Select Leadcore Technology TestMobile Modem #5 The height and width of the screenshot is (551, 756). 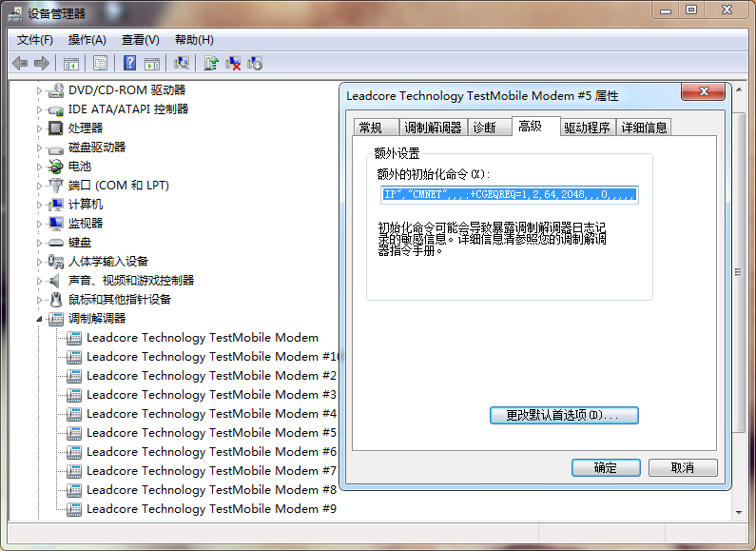click(211, 433)
